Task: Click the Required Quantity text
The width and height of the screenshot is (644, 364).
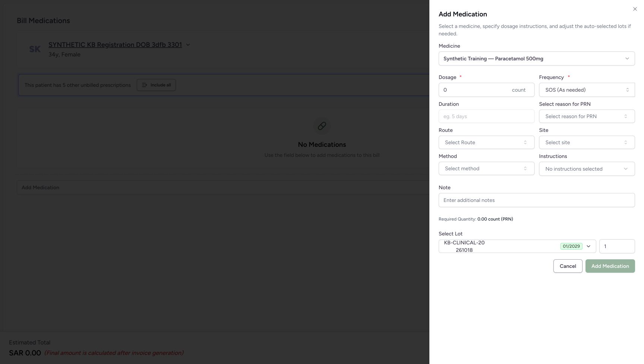Action: point(476,219)
